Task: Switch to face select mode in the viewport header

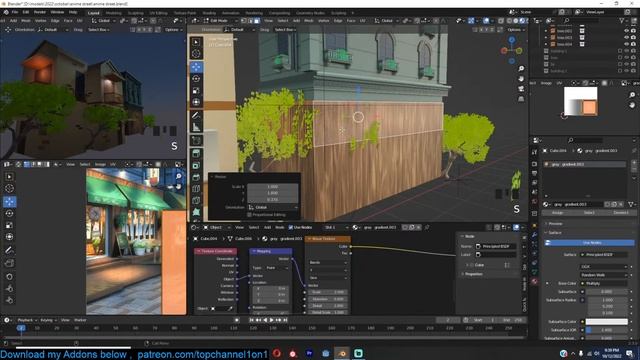Action: pos(256,20)
